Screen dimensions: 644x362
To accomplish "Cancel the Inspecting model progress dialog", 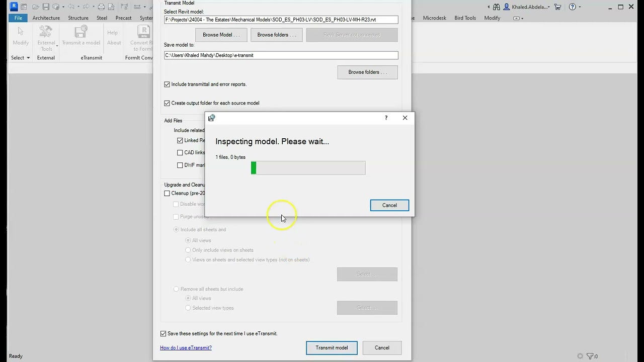I will tap(389, 205).
